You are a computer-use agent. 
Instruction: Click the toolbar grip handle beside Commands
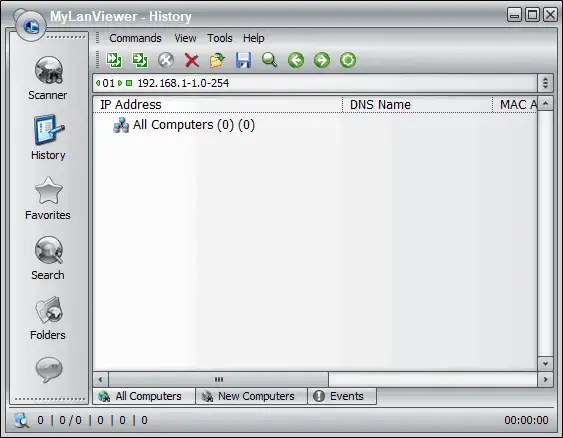pyautogui.click(x=97, y=38)
